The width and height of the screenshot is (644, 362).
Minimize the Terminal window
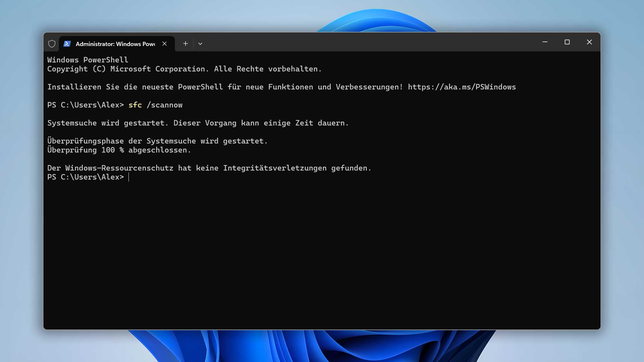point(545,42)
